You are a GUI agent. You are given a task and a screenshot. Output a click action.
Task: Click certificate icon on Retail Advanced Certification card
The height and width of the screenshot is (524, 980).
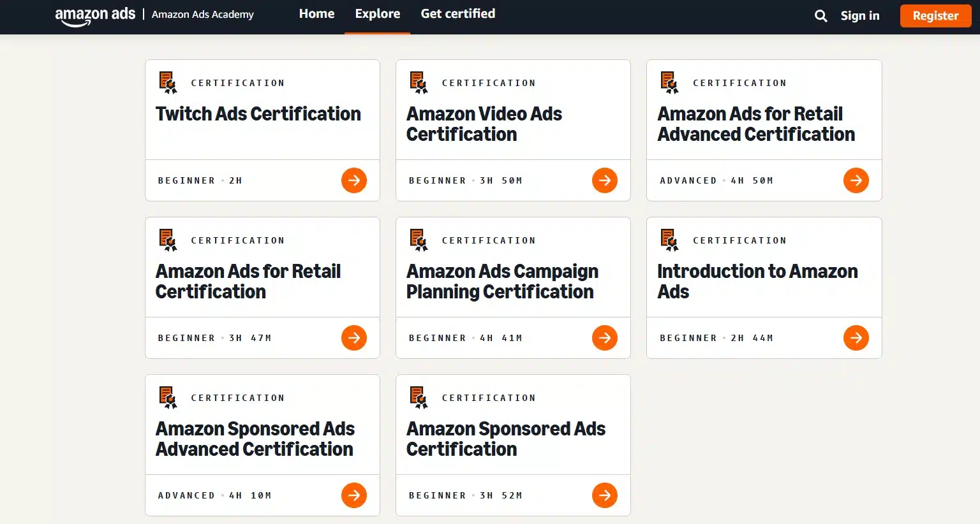[x=670, y=83]
